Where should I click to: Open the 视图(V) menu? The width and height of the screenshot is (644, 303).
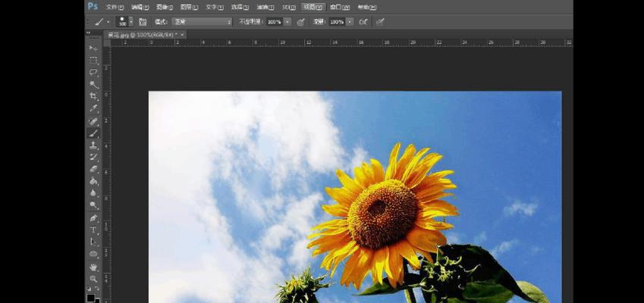(313, 8)
